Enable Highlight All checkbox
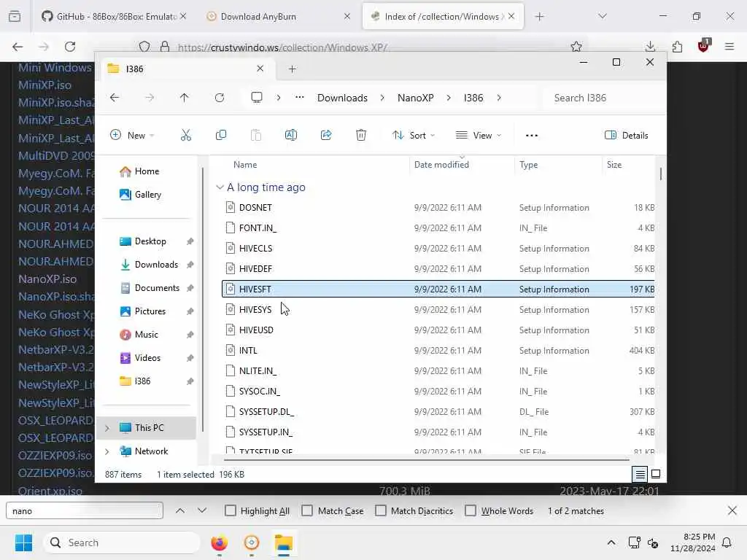This screenshot has width=747, height=560. pos(230,510)
